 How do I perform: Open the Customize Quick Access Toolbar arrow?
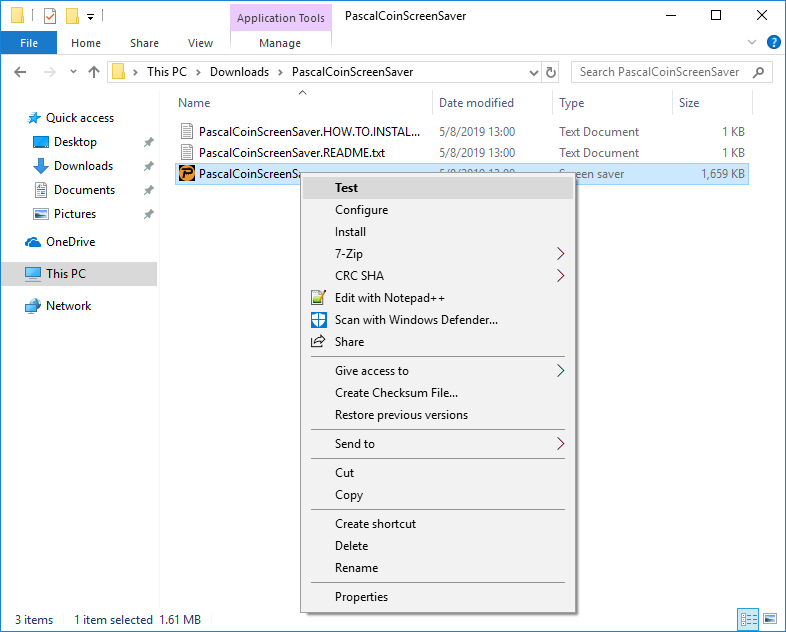pos(90,17)
